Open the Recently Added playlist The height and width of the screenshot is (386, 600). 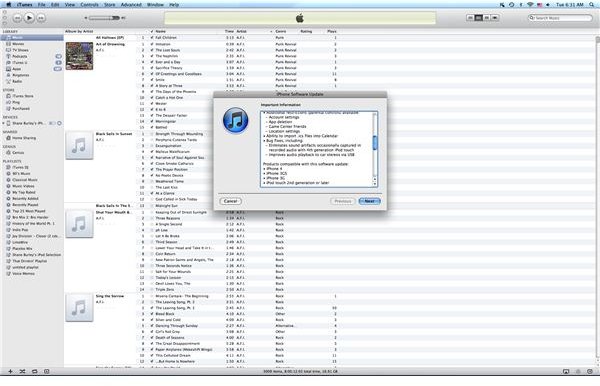pos(32,198)
